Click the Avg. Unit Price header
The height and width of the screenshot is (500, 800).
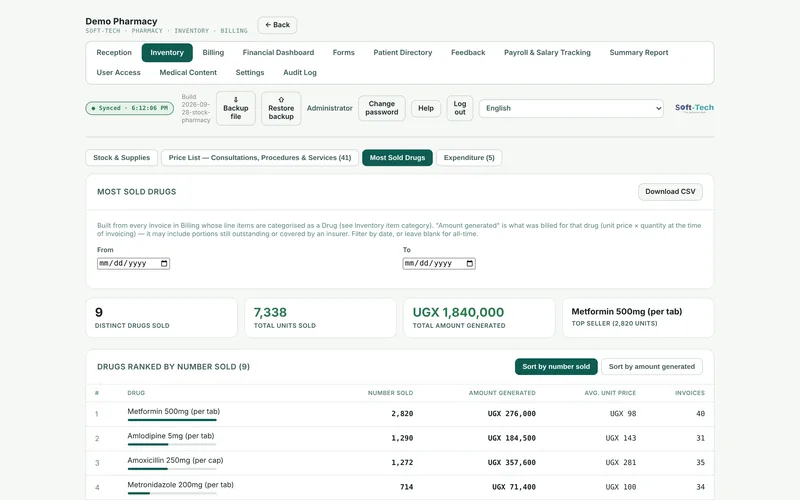pyautogui.click(x=610, y=393)
